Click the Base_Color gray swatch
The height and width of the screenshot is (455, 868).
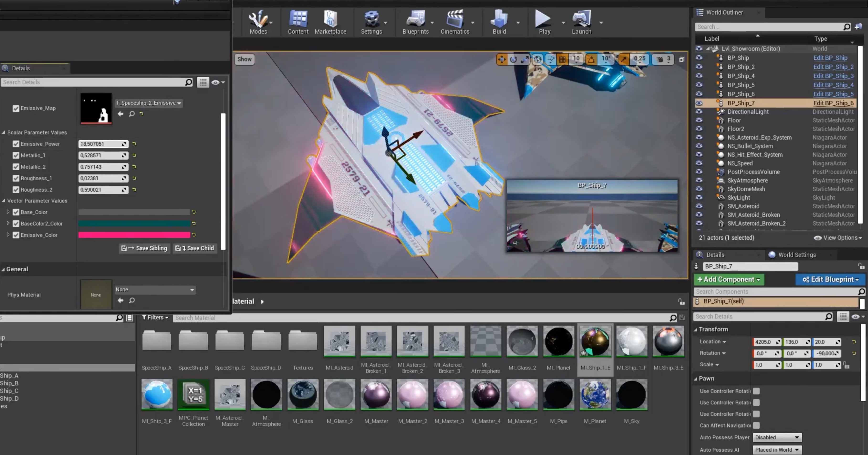[x=134, y=212]
